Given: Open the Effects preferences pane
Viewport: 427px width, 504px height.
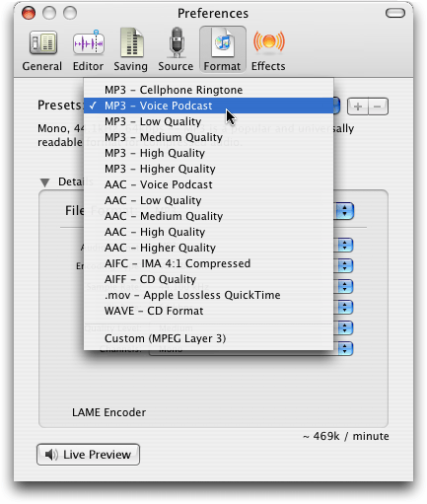Looking at the screenshot, I should [x=268, y=50].
